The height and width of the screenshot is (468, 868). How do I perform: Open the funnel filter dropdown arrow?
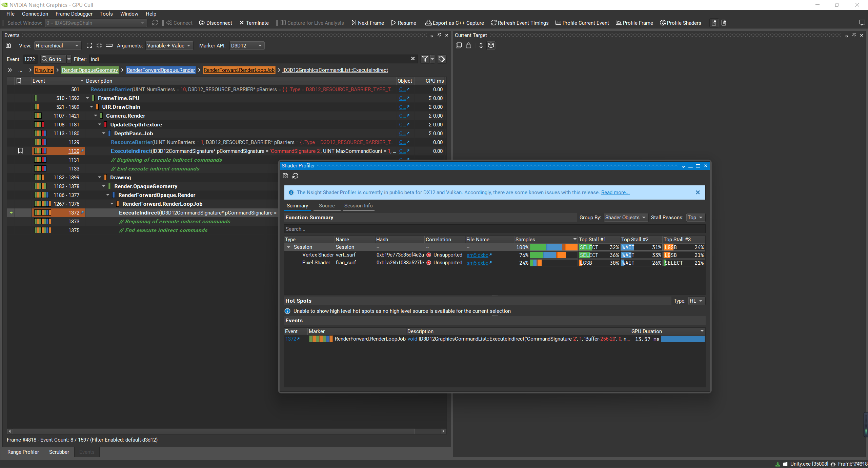(432, 59)
